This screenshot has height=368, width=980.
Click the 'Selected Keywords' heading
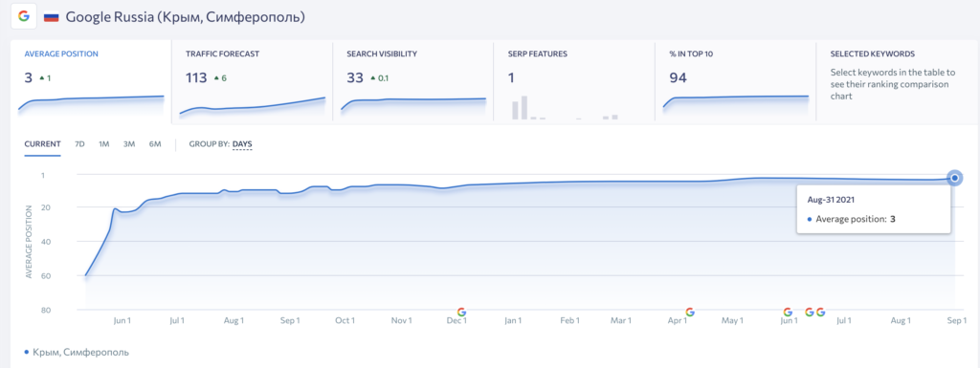coord(873,54)
